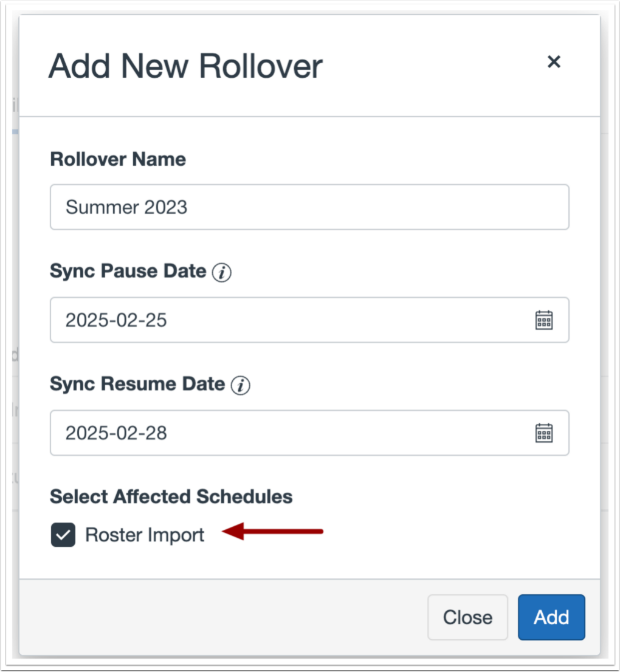Close the Add New Rollover dialog with X
Screen dimensions: 620x672
click(553, 61)
